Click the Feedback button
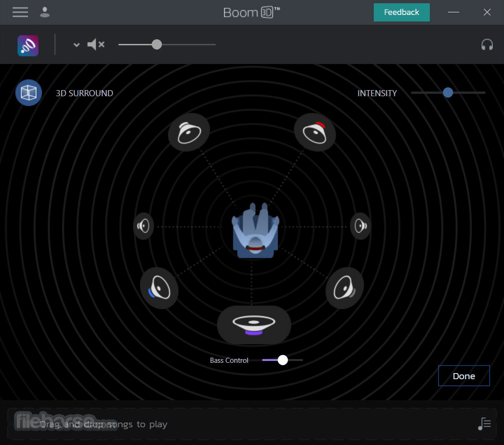Screen dimensions: 504x445 point(401,12)
